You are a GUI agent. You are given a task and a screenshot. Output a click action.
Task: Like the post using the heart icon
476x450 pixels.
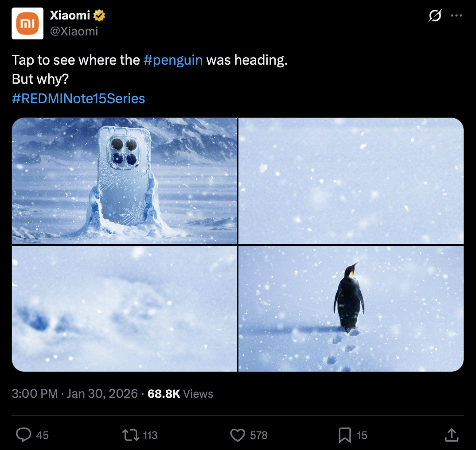[x=238, y=435]
